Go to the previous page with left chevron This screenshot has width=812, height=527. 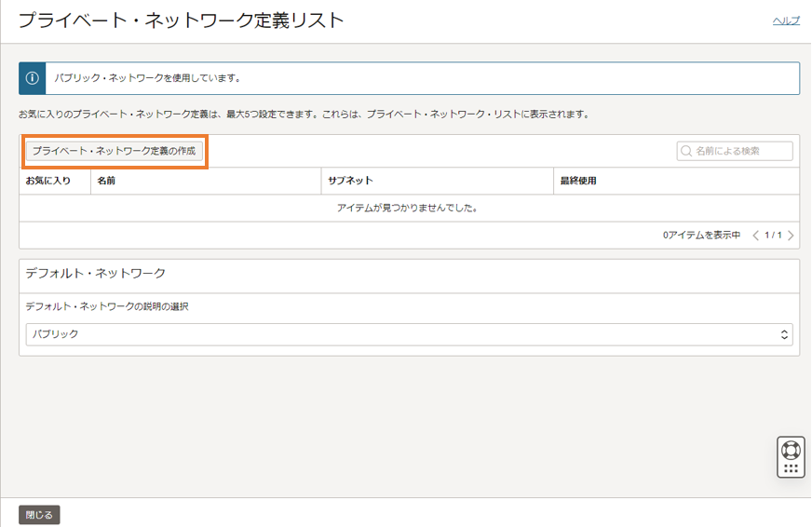(x=755, y=236)
